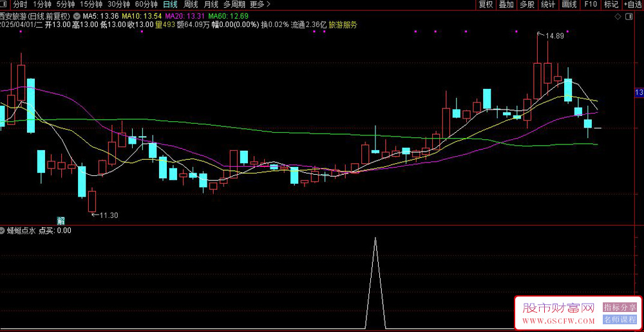Click the MA10: 13.54 label
644x332 pixels.
(x=143, y=16)
